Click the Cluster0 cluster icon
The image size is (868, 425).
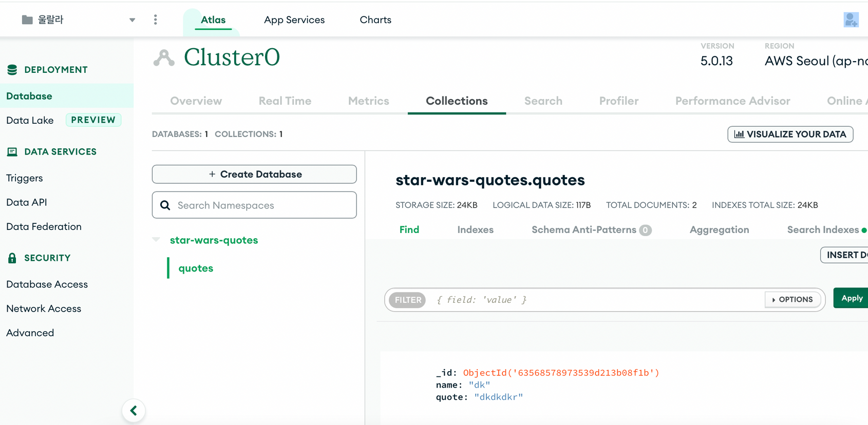click(164, 58)
